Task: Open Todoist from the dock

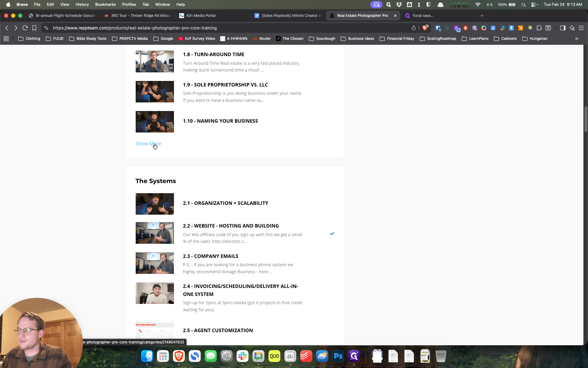Action: pyautogui.click(x=306, y=356)
